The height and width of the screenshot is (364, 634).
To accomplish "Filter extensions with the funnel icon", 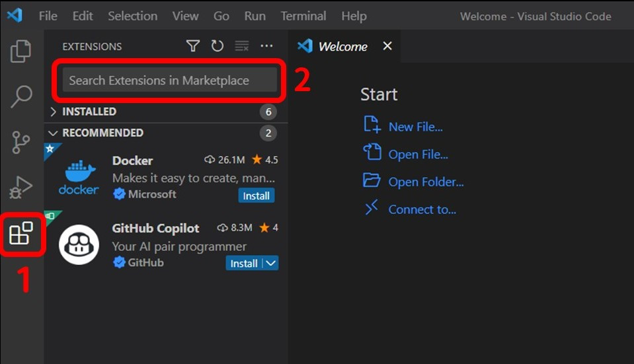I will click(193, 46).
